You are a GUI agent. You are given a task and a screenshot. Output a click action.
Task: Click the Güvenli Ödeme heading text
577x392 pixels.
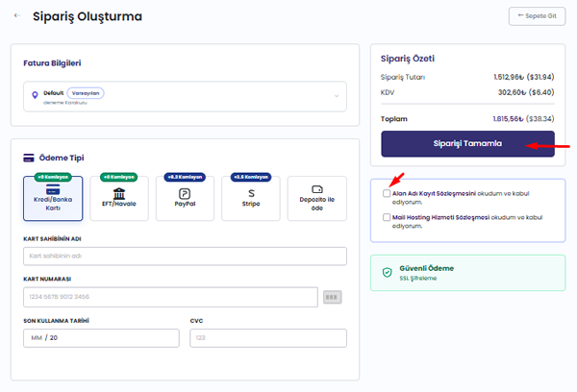pyautogui.click(x=426, y=268)
